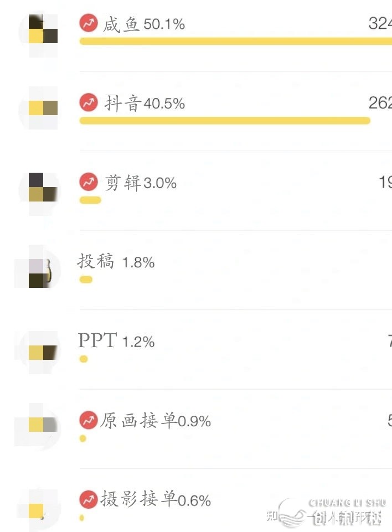Click the vote count 262 for 抖音
Screen dimensions: 392x532
click(380, 103)
